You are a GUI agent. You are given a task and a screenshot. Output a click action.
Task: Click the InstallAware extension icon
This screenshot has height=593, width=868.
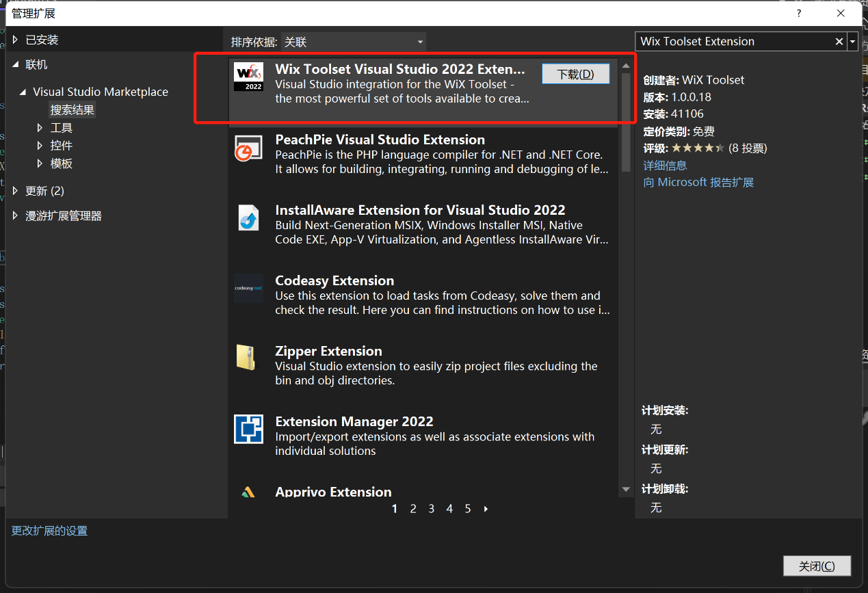248,217
